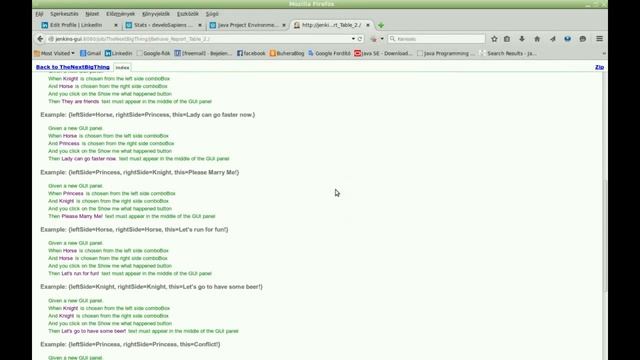Viewport: 640px width, 360px height.
Task: Close the Java Project Environment tab
Action: coord(284,25)
